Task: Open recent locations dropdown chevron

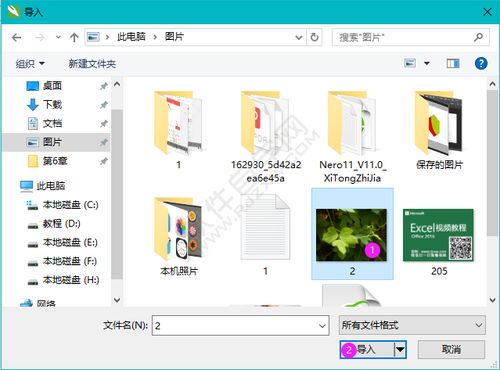Action: pyautogui.click(x=58, y=37)
